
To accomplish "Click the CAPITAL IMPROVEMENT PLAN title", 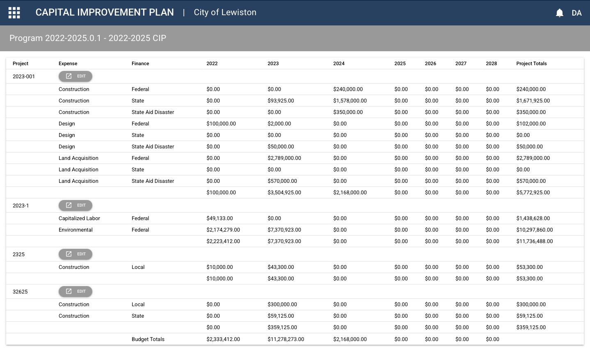I will (105, 12).
